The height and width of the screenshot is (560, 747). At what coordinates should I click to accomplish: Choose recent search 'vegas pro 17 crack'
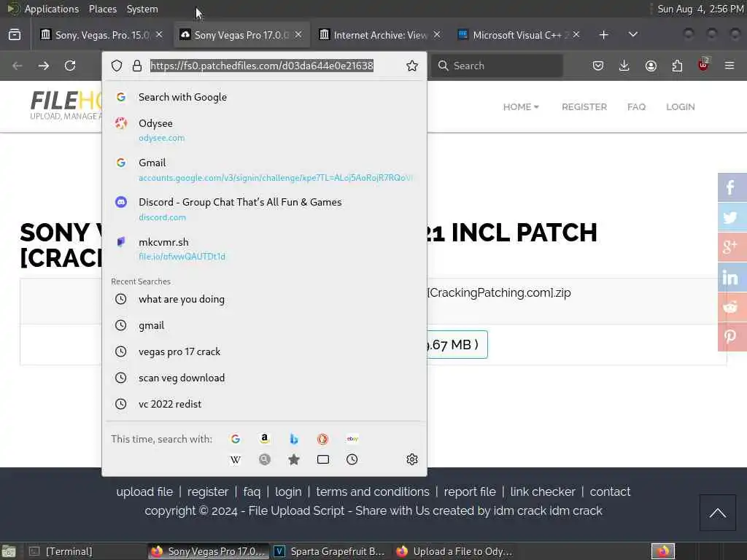[x=264, y=351]
